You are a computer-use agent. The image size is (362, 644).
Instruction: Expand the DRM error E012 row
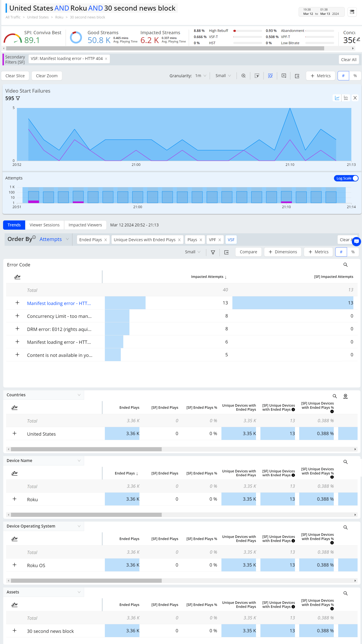[17, 329]
